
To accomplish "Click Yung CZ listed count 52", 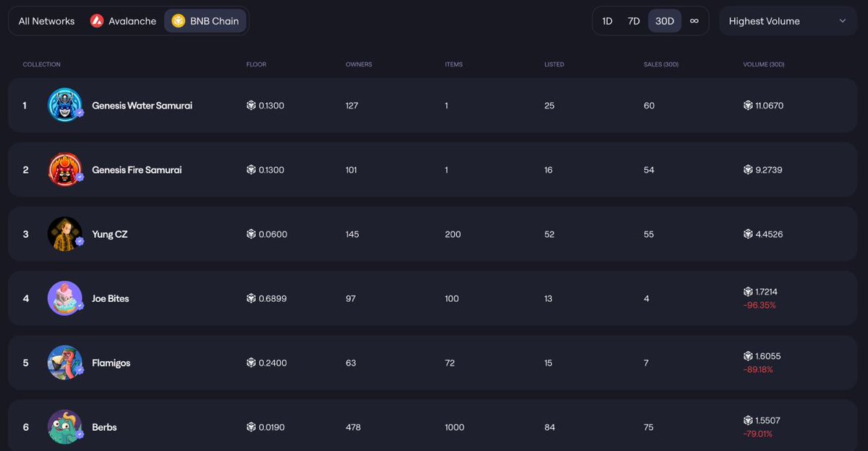I will click(550, 235).
